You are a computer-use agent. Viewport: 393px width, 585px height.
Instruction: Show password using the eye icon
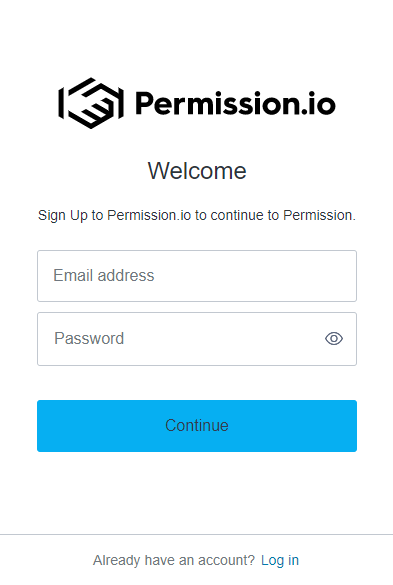point(334,339)
